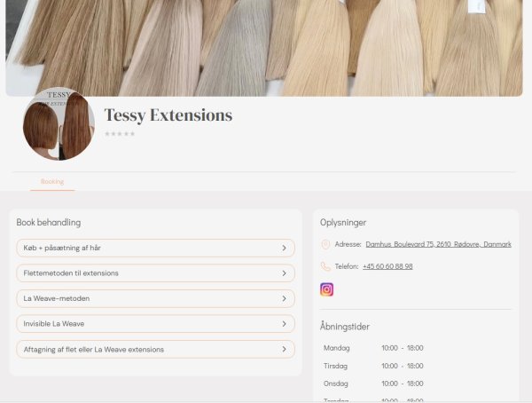The image size is (532, 403).
Task: Expand chevron on Køb + påsætning af hår
Action: point(284,248)
